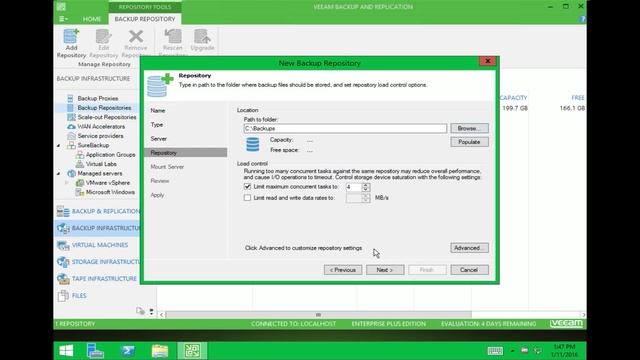
Task: Select WAN Accelerators in the tree
Action: click(101, 127)
